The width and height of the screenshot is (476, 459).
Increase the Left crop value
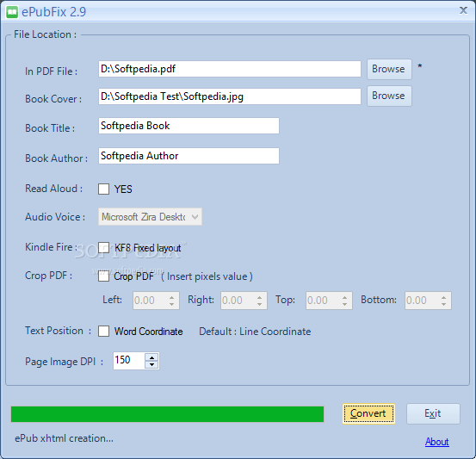click(x=172, y=297)
